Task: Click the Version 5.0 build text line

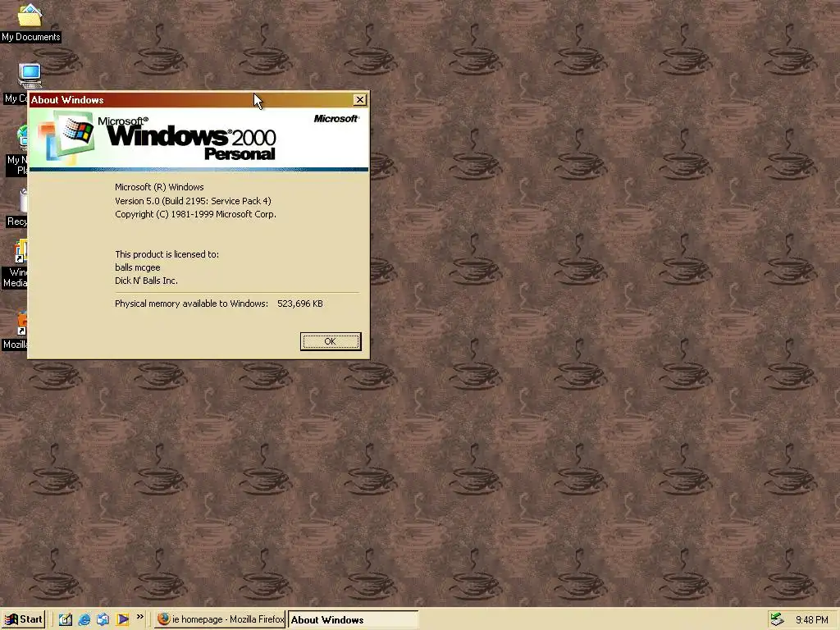Action: [193, 201]
